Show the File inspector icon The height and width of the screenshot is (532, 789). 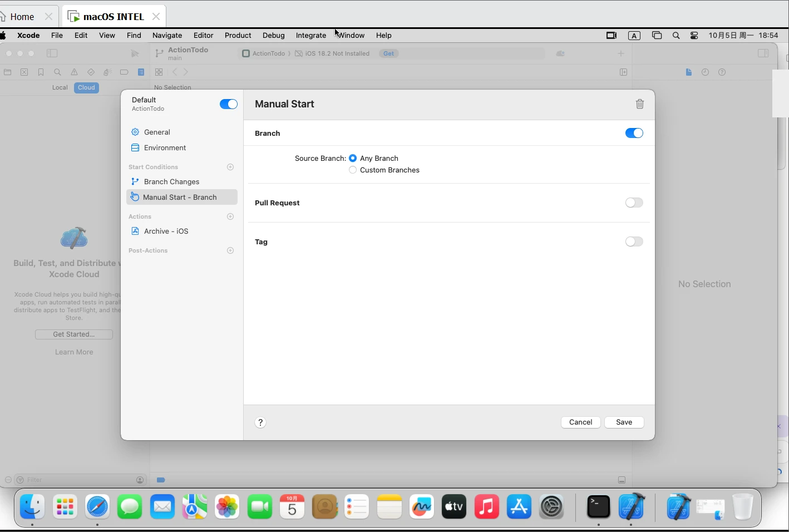tap(689, 72)
